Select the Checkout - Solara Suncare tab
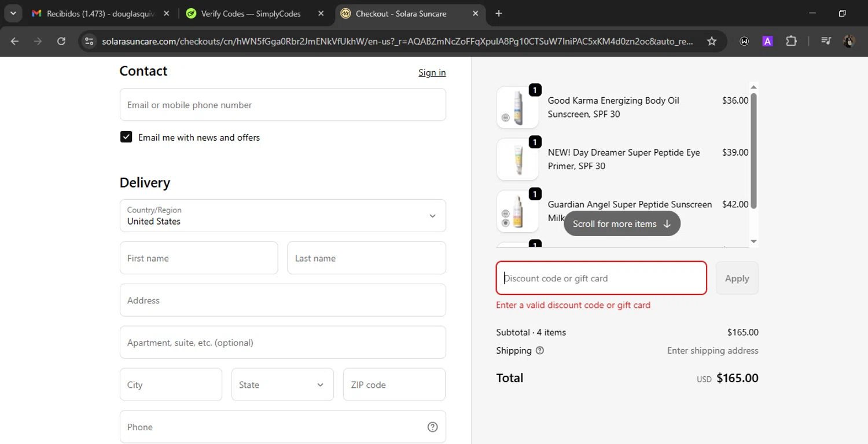 coord(410,13)
